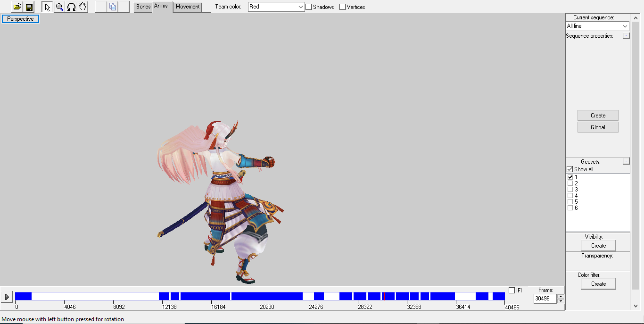Image resolution: width=644 pixels, height=324 pixels.
Task: Click the Global button
Action: [x=598, y=127]
